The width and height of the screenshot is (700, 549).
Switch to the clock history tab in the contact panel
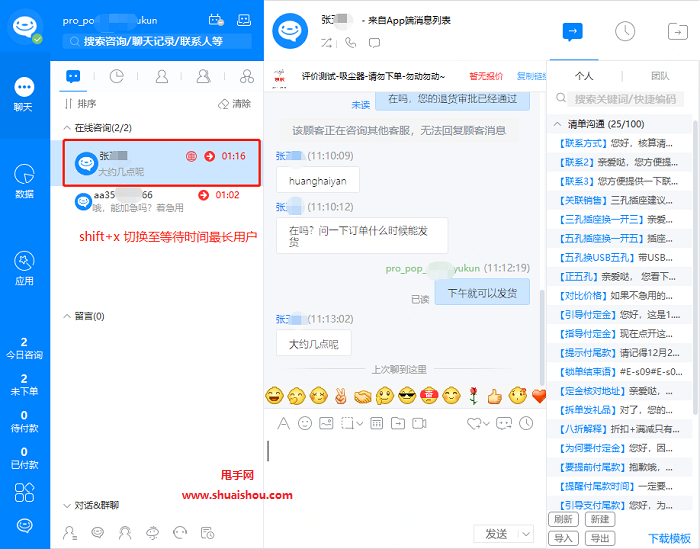tap(117, 76)
